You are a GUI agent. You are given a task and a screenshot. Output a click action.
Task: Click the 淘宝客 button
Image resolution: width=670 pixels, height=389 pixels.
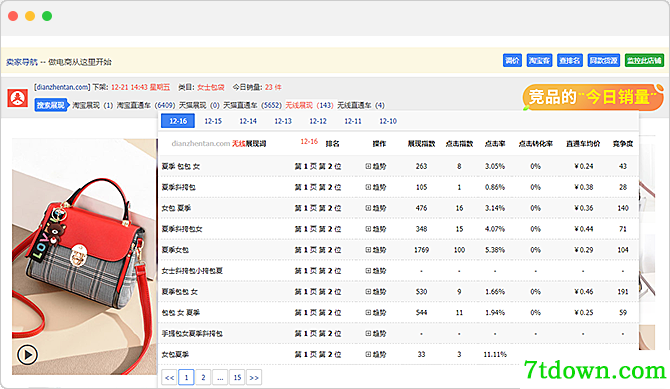coord(539,60)
